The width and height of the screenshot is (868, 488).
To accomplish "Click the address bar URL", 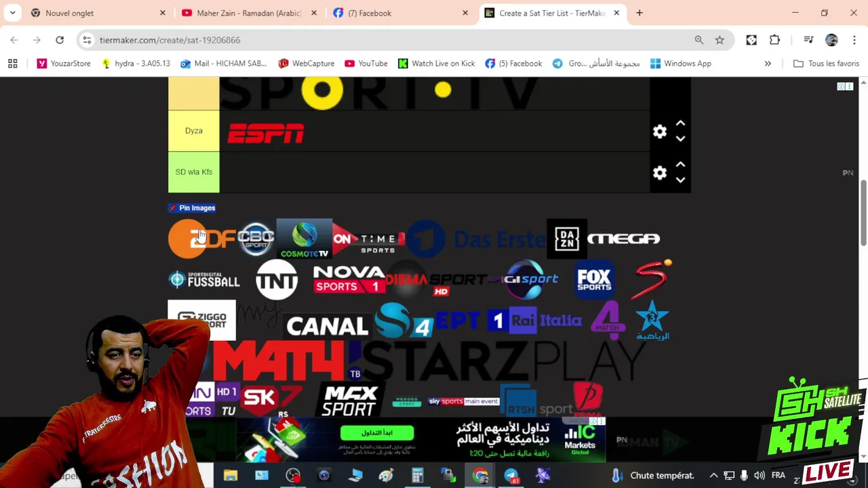I will click(170, 40).
